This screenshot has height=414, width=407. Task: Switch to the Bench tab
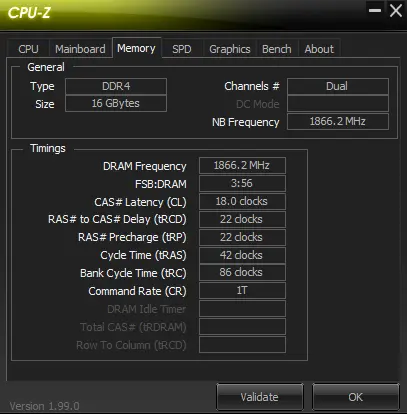[x=277, y=49]
